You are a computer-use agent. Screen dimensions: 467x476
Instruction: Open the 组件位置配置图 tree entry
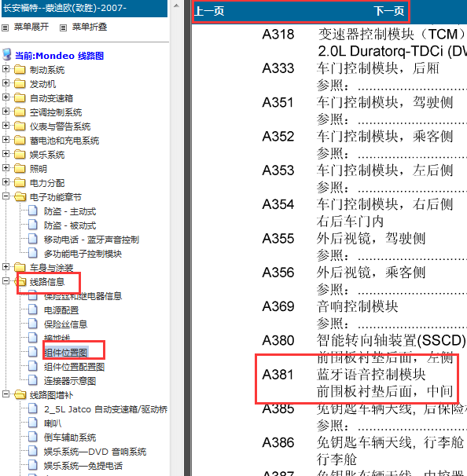[74, 367]
